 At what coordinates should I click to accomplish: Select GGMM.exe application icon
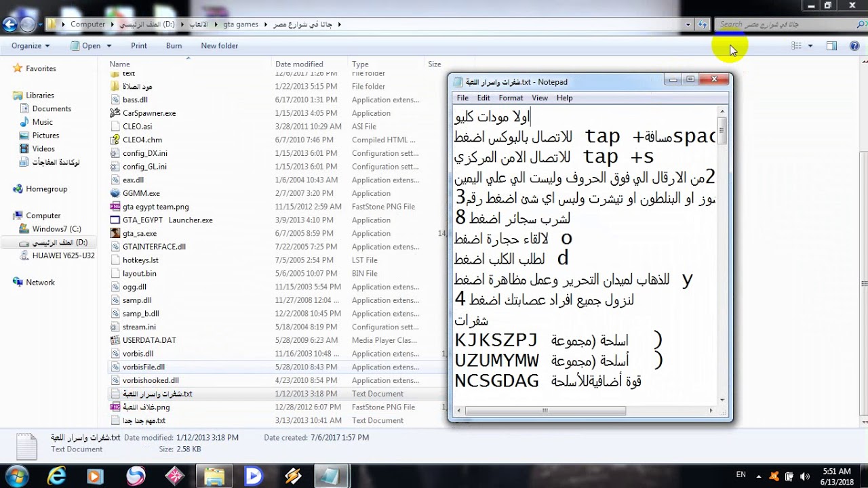115,193
